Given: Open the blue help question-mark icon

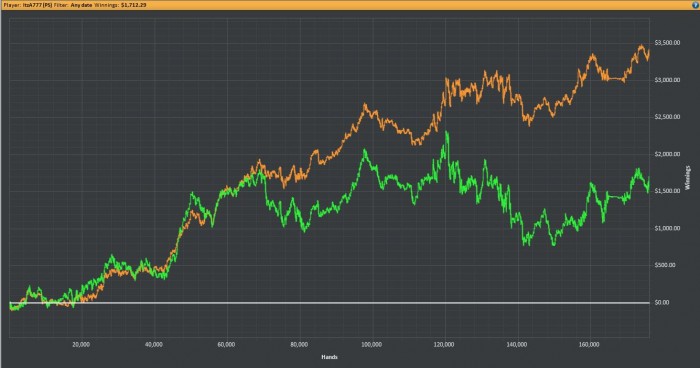Looking at the screenshot, I should [x=695, y=5].
